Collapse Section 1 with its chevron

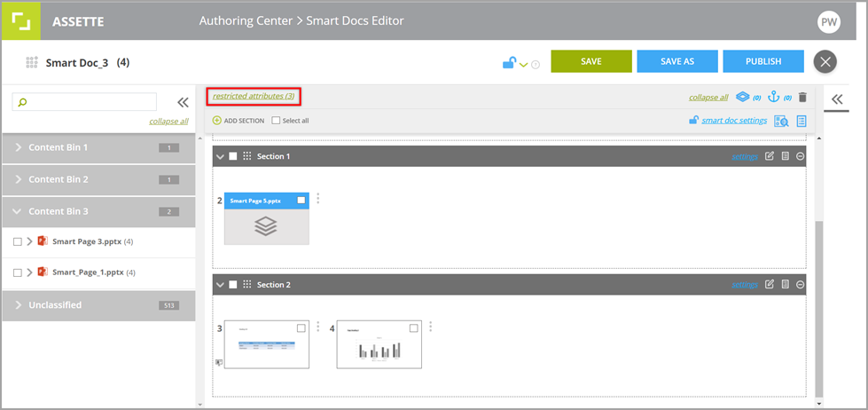220,157
